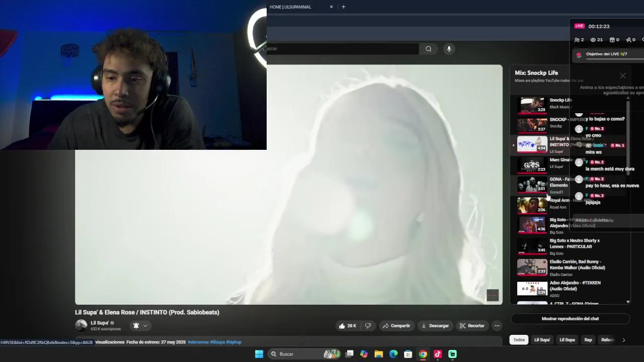Viewport: 644px width, 362px height.
Task: Close the LIVE overlay tip with X
Action: pyautogui.click(x=623, y=76)
